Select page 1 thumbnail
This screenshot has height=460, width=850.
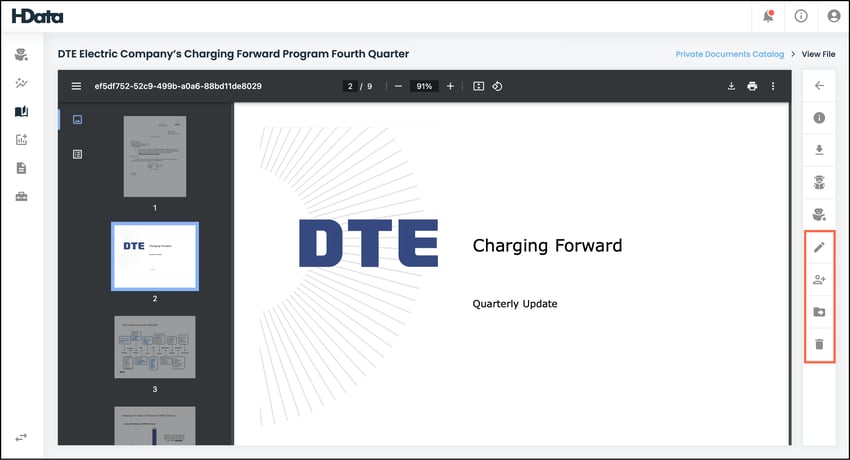tap(155, 156)
